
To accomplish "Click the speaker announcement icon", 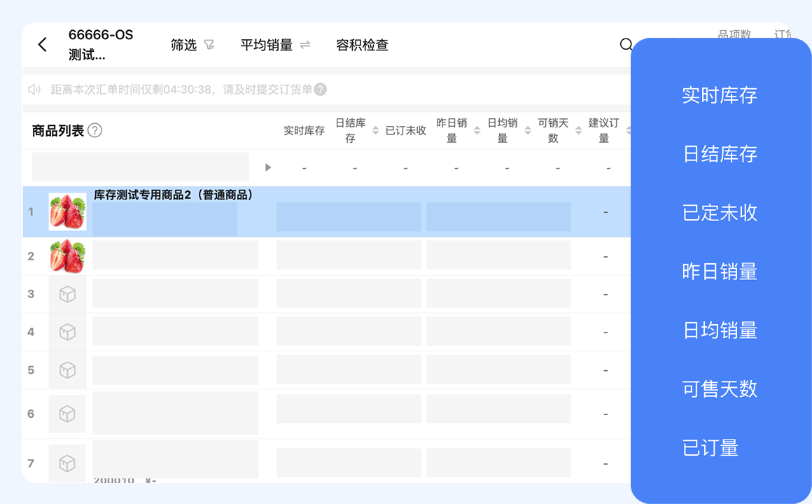I will click(x=34, y=90).
